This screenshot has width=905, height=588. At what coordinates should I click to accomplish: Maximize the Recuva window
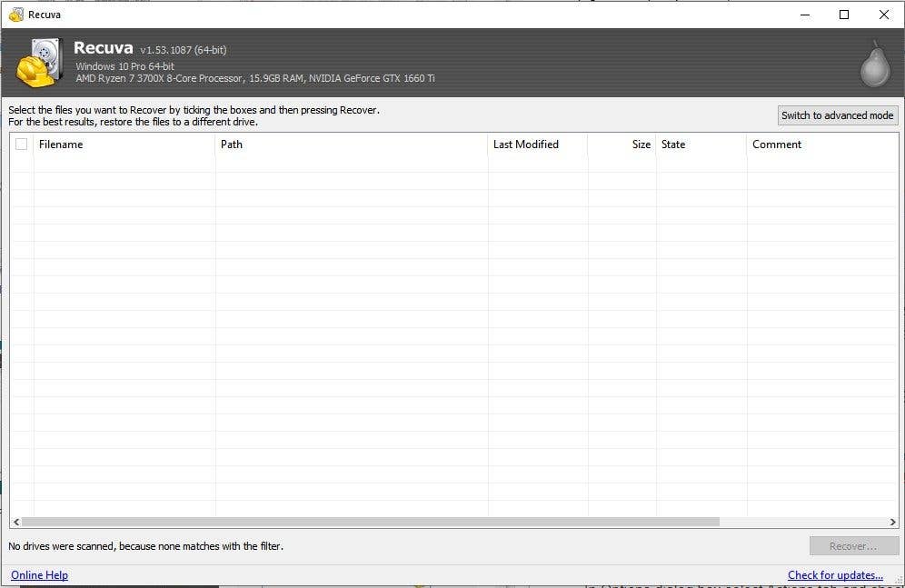[844, 15]
